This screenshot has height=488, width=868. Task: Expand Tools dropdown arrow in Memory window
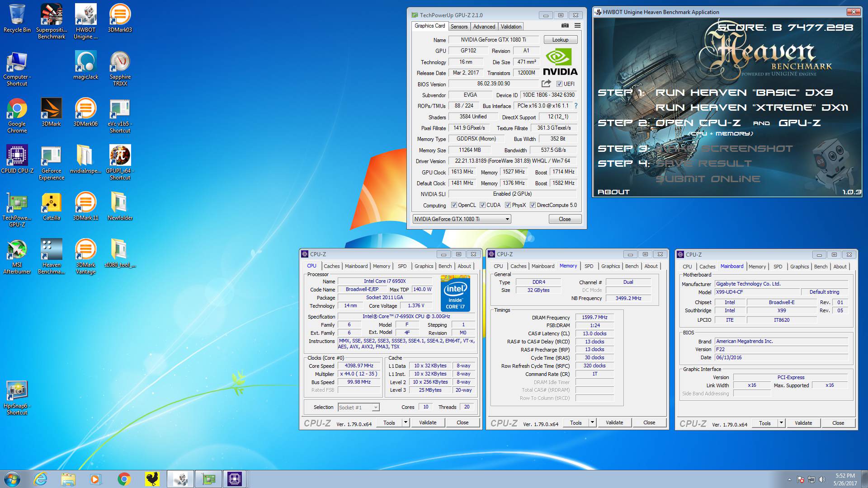tap(592, 422)
